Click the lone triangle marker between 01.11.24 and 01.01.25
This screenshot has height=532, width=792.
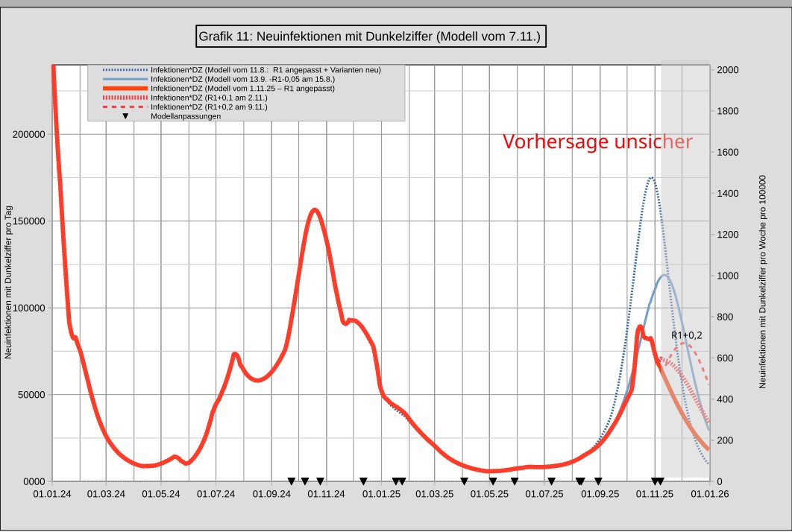[x=363, y=481]
